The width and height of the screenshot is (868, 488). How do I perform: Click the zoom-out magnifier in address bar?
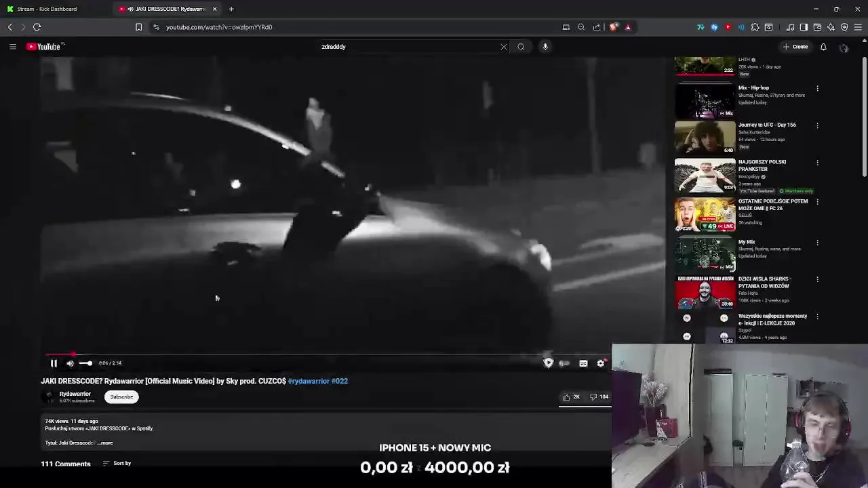click(581, 27)
